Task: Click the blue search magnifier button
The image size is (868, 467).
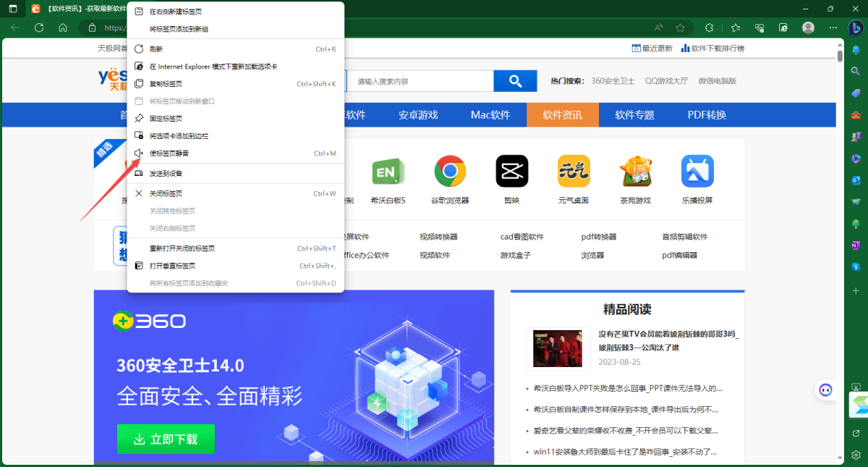Action: 515,81
